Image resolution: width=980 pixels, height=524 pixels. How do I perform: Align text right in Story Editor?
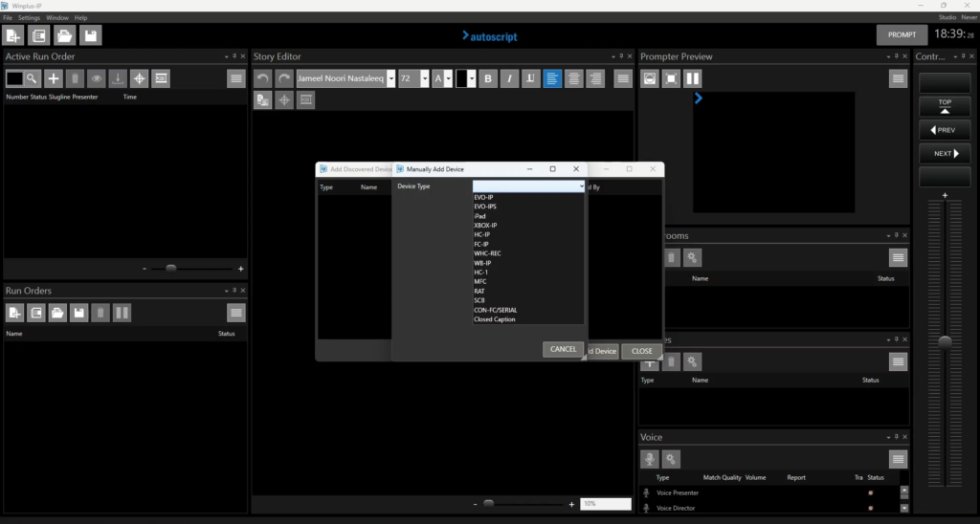pyautogui.click(x=595, y=78)
